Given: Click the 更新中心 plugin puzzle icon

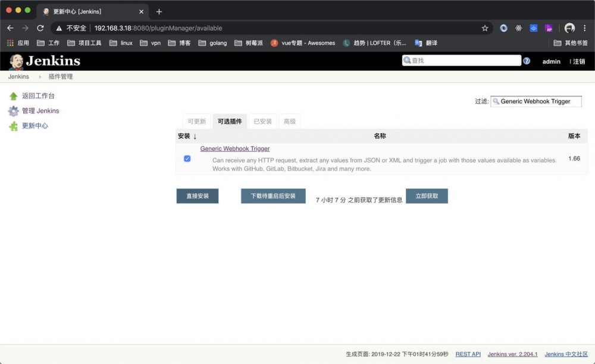Looking at the screenshot, I should (x=13, y=125).
